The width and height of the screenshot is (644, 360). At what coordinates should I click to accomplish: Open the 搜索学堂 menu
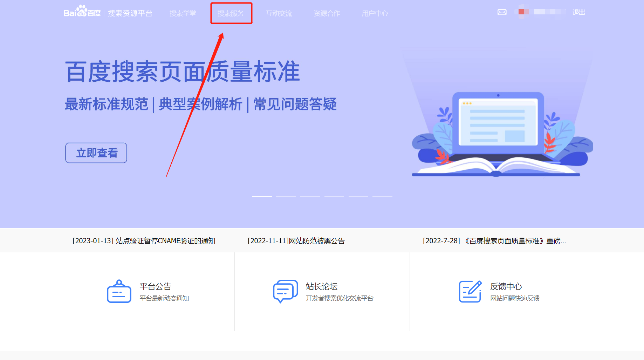click(183, 13)
